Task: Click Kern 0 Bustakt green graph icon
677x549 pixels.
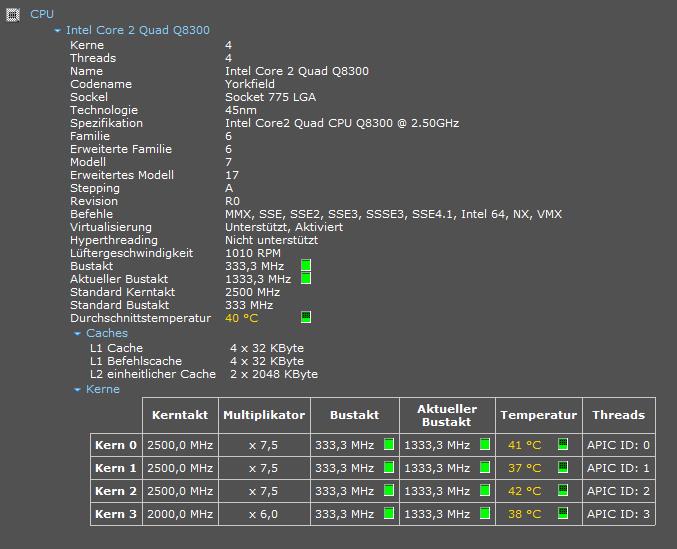Action: point(389,444)
